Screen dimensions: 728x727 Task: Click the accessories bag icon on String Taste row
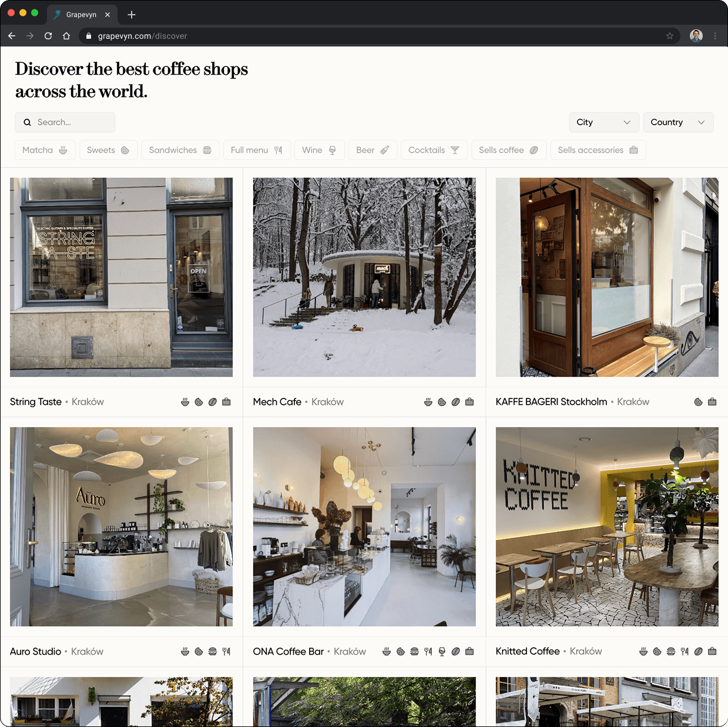(x=226, y=402)
